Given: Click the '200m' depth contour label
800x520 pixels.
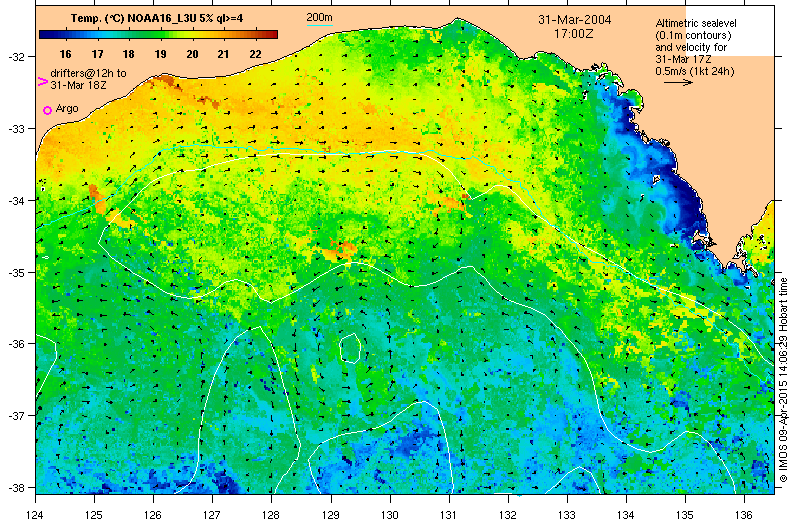Looking at the screenshot, I should pyautogui.click(x=319, y=17).
